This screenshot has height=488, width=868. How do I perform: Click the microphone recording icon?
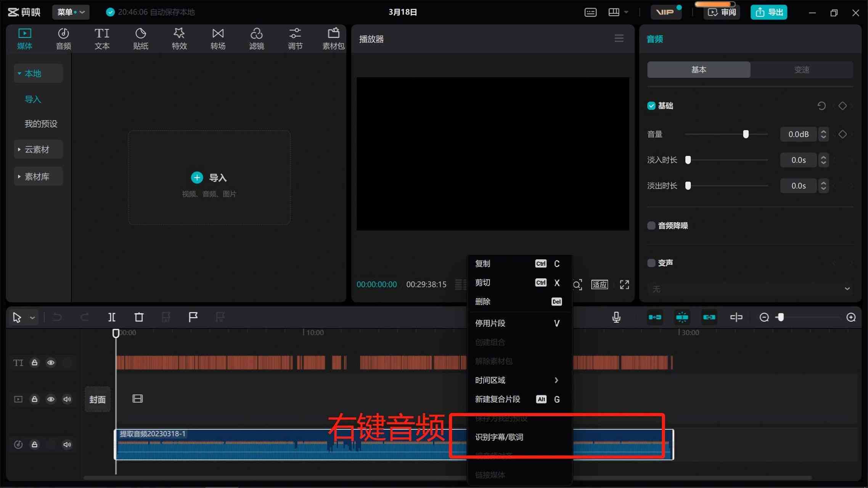pos(616,317)
